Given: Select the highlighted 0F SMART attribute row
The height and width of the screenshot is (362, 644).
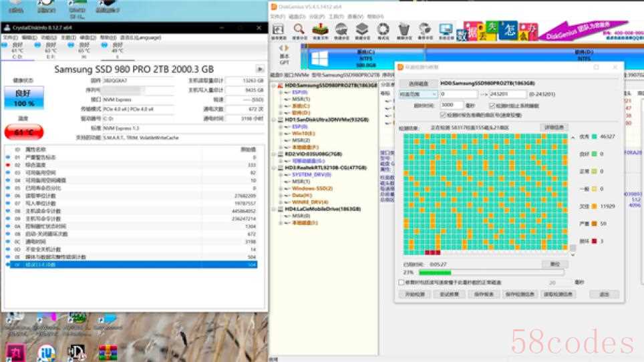Looking at the screenshot, I should pyautogui.click(x=132, y=264).
